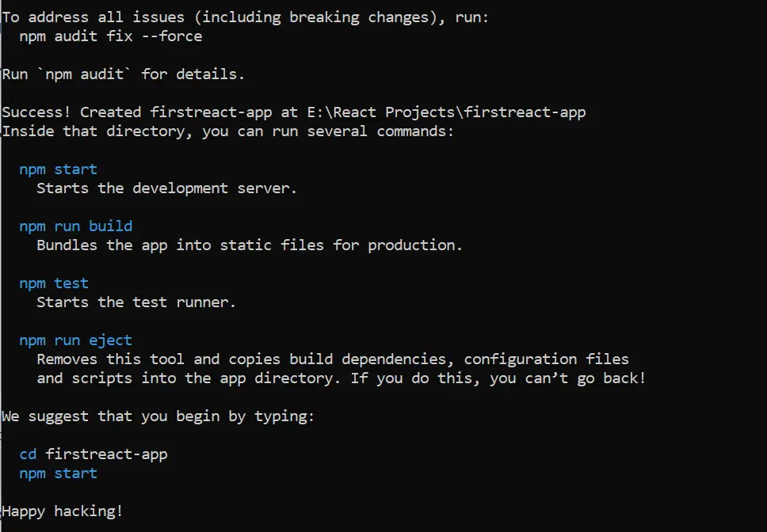The width and height of the screenshot is (767, 532).
Task: Click 'We suggest that you begin by typing:' line
Action: coord(158,416)
